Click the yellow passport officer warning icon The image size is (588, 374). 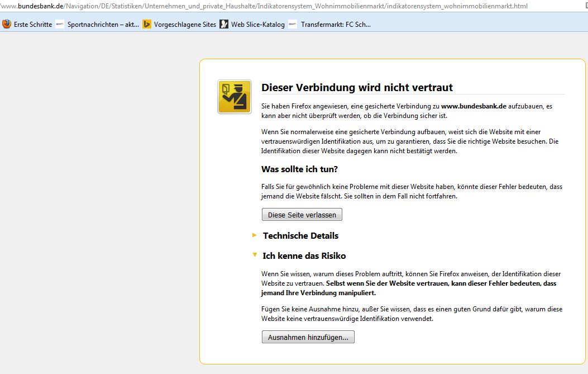point(235,97)
